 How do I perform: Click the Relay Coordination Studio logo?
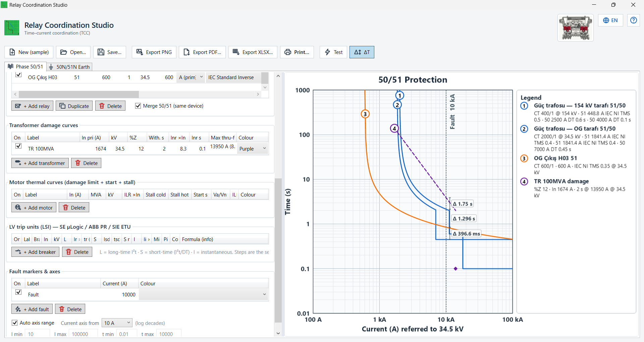(12, 28)
